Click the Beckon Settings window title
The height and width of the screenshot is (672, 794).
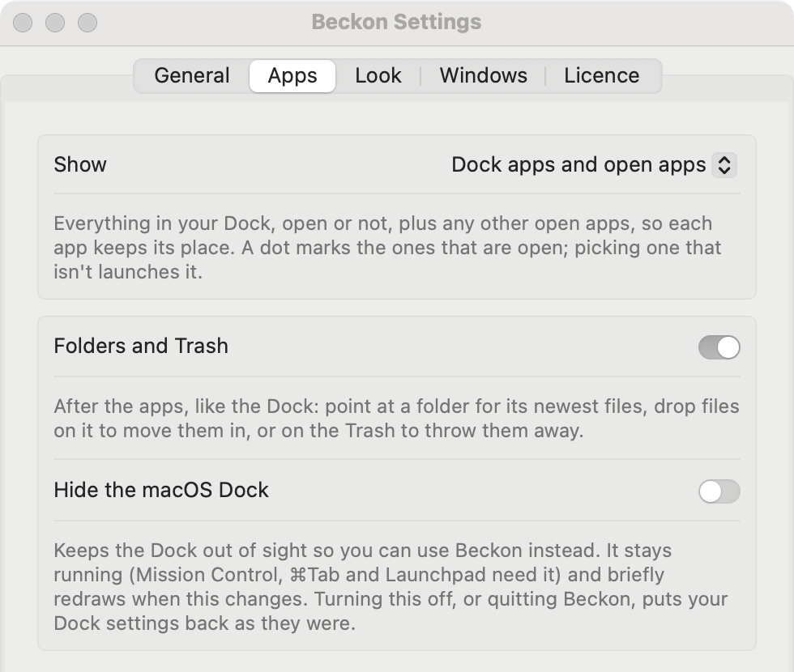[x=396, y=23]
